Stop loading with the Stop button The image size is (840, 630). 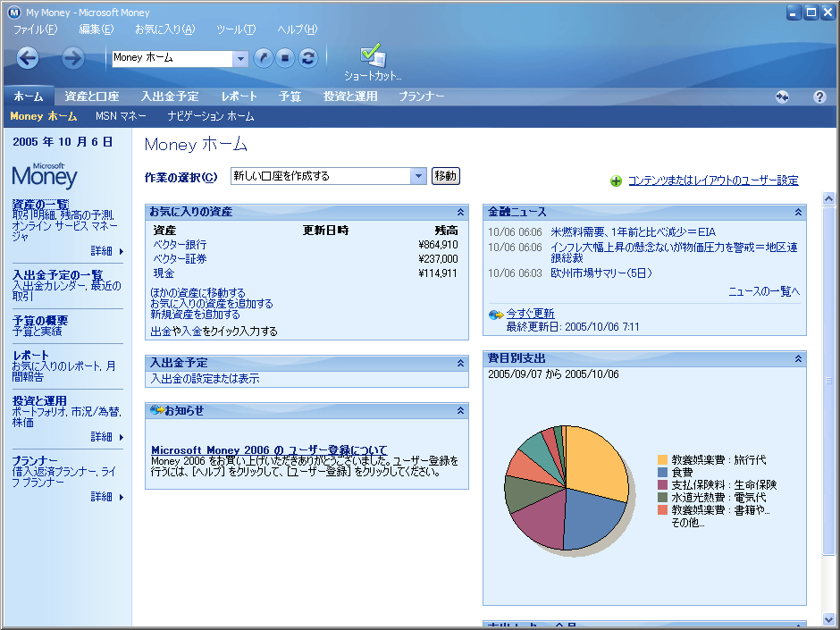point(285,58)
